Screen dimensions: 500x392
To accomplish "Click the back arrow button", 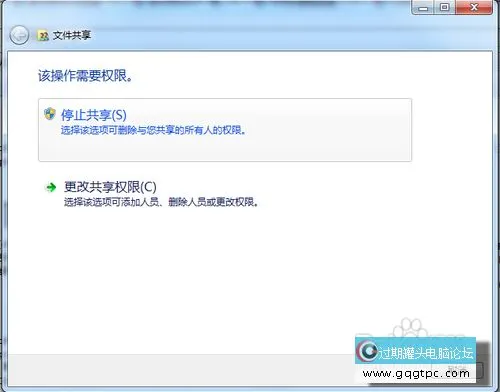I will coord(19,35).
